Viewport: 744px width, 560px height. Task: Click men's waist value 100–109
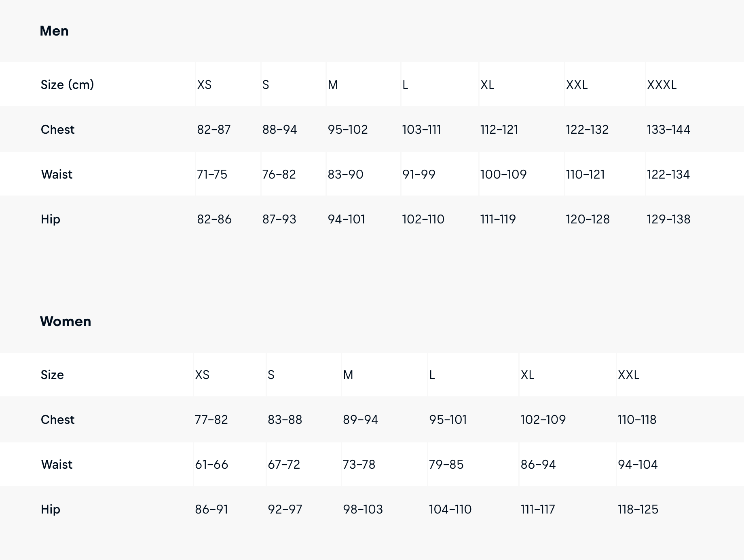click(x=503, y=175)
